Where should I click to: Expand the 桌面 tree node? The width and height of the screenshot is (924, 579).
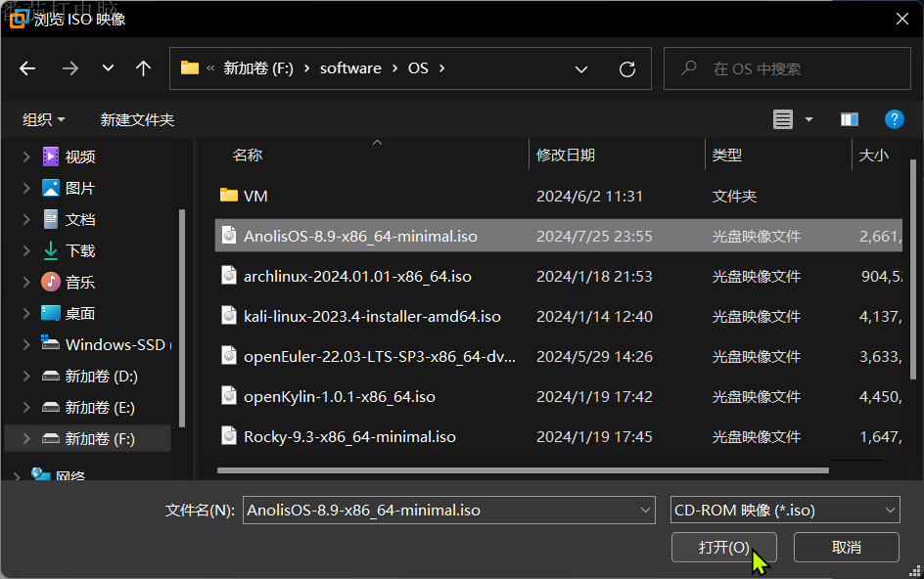[25, 313]
